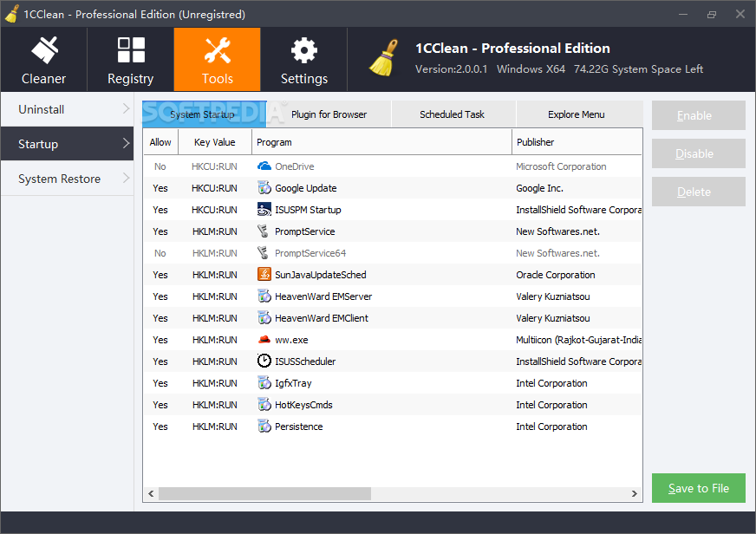Click the IgfxTray program icon
This screenshot has height=534, width=756.
(x=264, y=382)
